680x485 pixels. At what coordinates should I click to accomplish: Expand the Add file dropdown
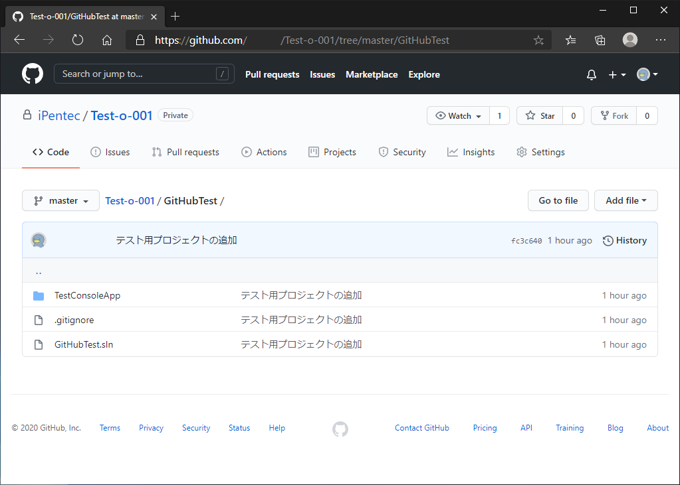coord(626,200)
